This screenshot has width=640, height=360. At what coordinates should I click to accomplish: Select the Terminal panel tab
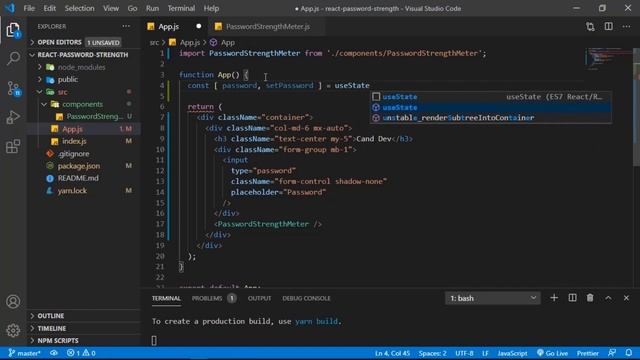[166, 298]
